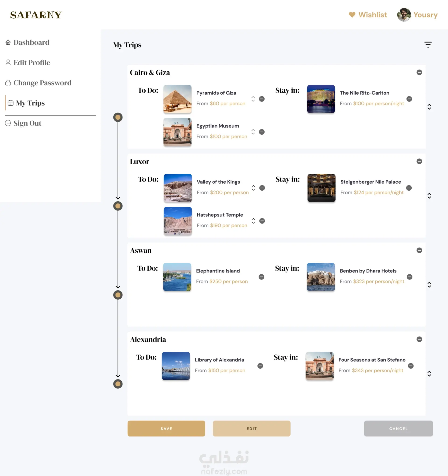Reorder Valley of the Kings item
This screenshot has width=448, height=476.
point(253,188)
